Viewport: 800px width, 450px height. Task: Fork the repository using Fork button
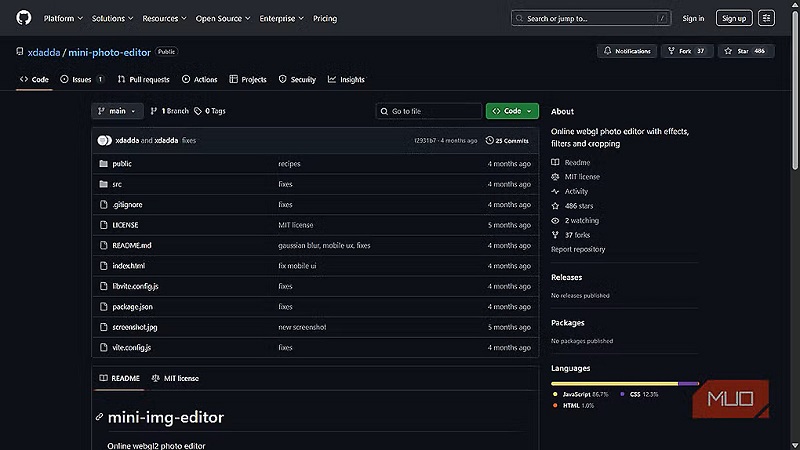coord(686,51)
